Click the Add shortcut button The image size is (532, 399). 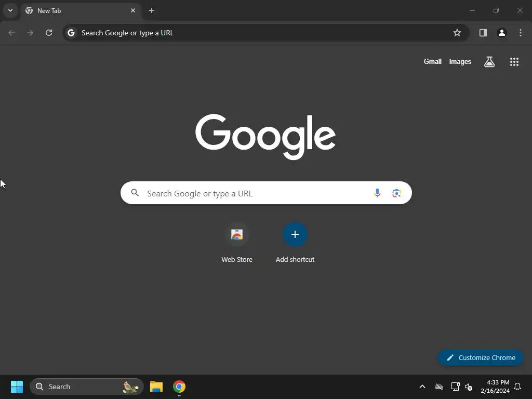295,243
